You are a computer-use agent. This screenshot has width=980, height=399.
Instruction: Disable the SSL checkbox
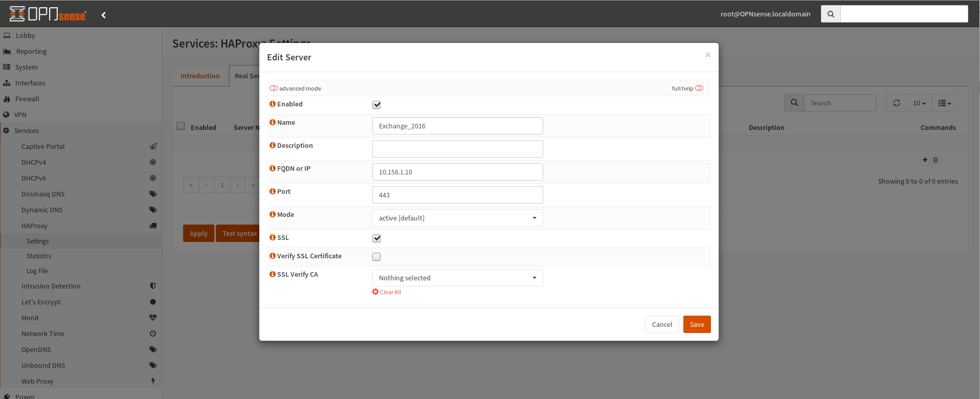click(x=376, y=238)
